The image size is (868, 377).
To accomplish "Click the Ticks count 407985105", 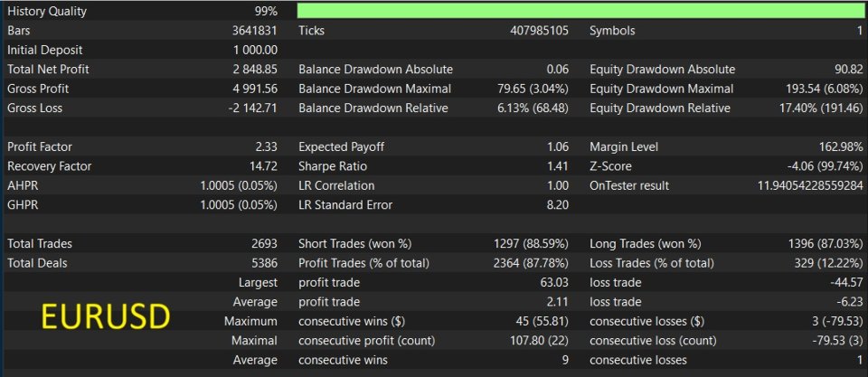I will (x=539, y=31).
